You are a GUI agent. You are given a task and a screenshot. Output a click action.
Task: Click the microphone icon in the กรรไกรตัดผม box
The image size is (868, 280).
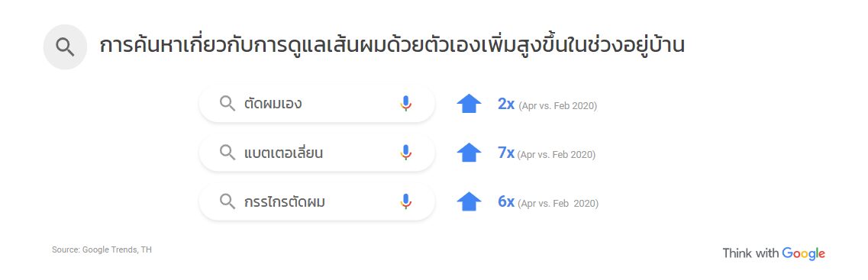tap(406, 201)
